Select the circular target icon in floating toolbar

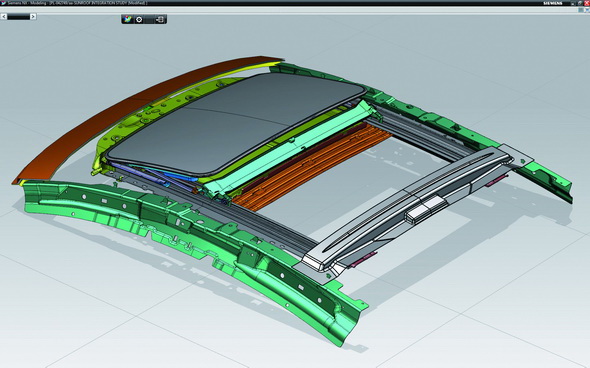[139, 19]
